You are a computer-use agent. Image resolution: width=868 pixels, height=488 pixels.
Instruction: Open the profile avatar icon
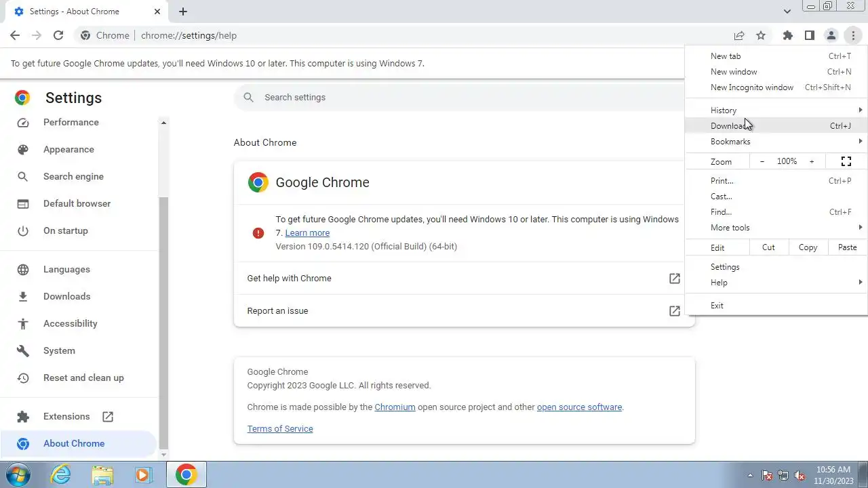pos(831,35)
